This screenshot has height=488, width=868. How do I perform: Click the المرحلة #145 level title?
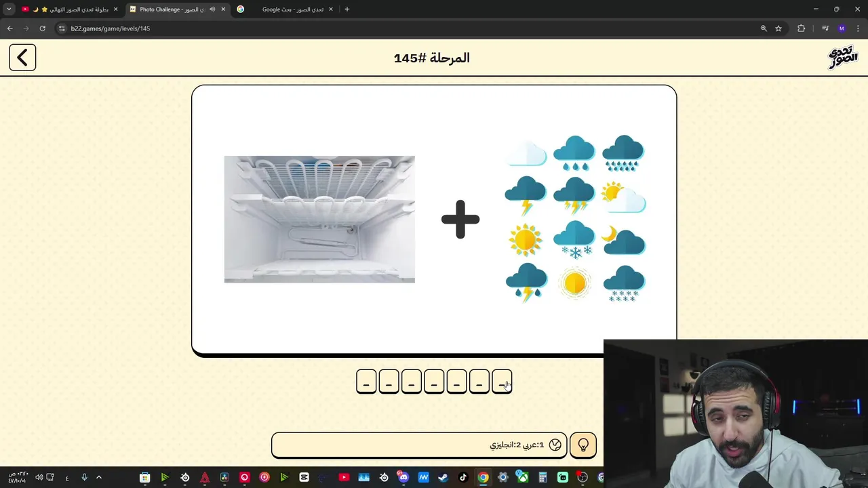coord(432,58)
